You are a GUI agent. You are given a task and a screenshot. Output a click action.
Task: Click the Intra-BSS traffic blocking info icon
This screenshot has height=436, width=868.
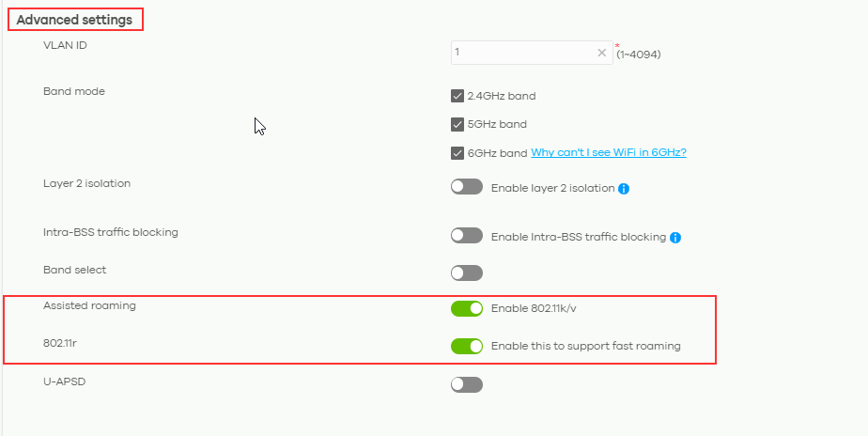click(x=675, y=238)
